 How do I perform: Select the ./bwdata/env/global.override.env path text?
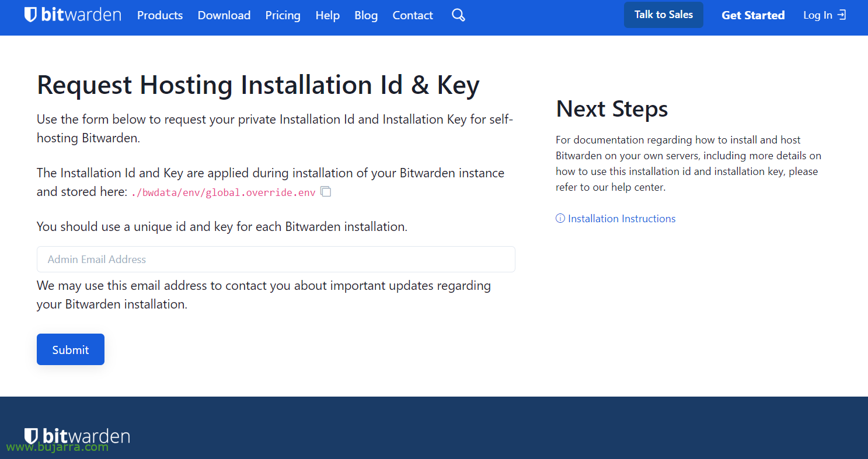224,192
